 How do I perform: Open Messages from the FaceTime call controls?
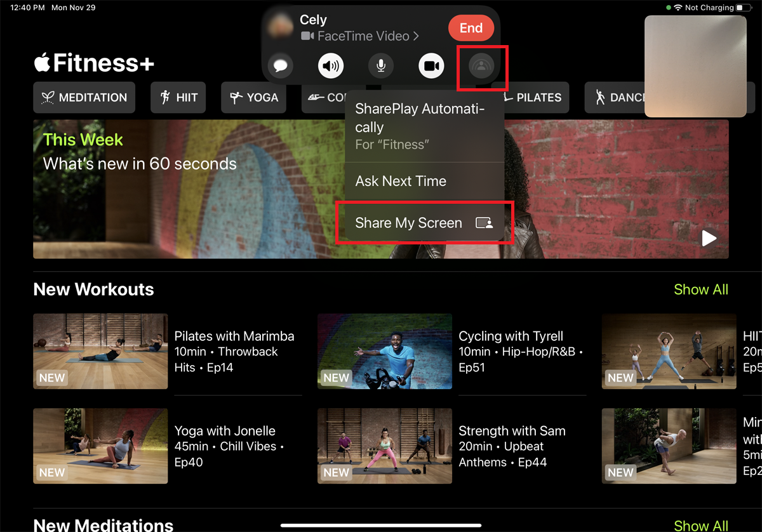tap(280, 65)
